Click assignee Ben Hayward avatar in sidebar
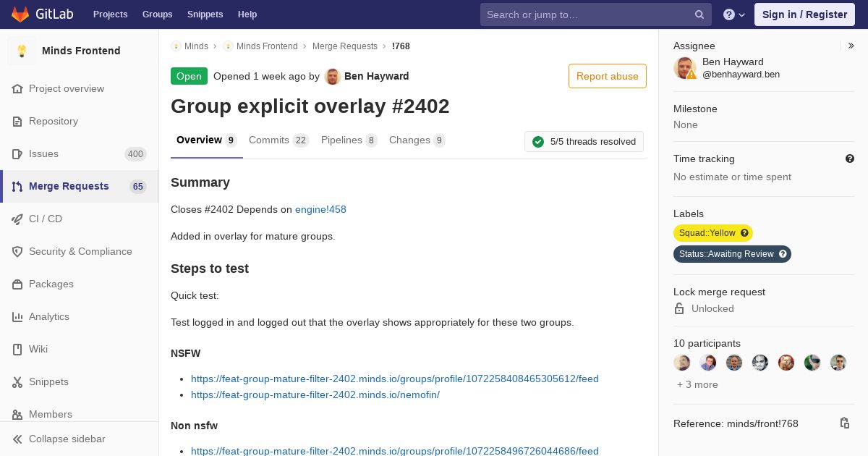Image resolution: width=868 pixels, height=456 pixels. point(685,68)
